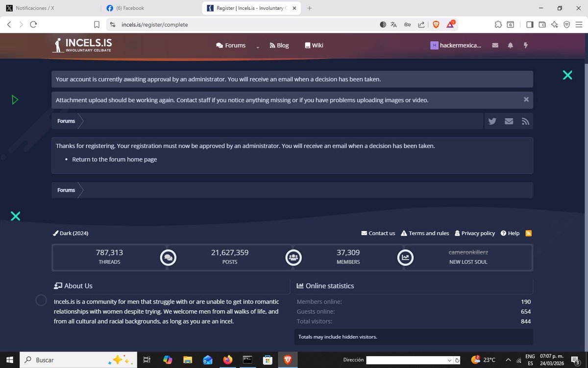588x368 pixels.
Task: Open the Windows Start menu
Action: pos(9,360)
